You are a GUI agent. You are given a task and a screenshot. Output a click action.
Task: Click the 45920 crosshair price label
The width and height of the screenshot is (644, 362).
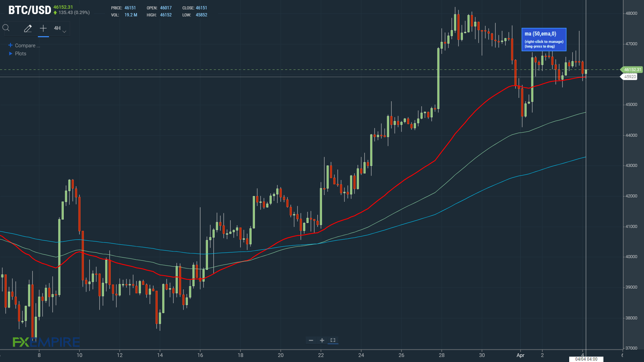[630, 77]
